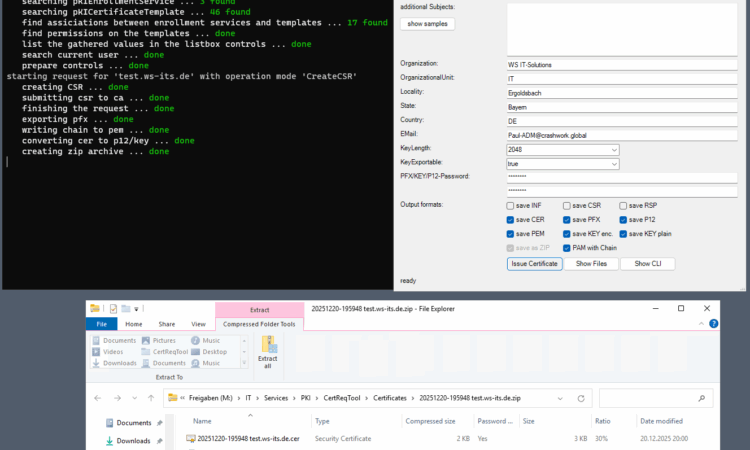This screenshot has height=450, width=750.
Task: Open Downloads in the navigation pane
Action: tap(132, 440)
